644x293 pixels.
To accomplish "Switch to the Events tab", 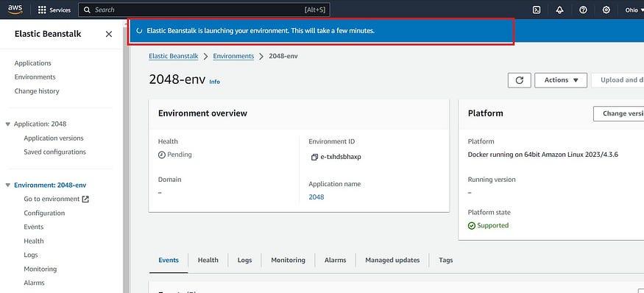I will (x=169, y=260).
